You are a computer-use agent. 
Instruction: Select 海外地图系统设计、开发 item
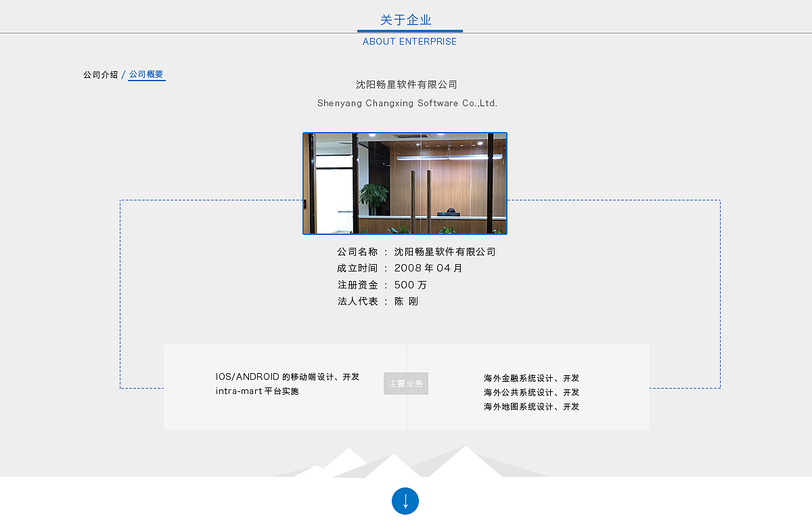tap(531, 407)
